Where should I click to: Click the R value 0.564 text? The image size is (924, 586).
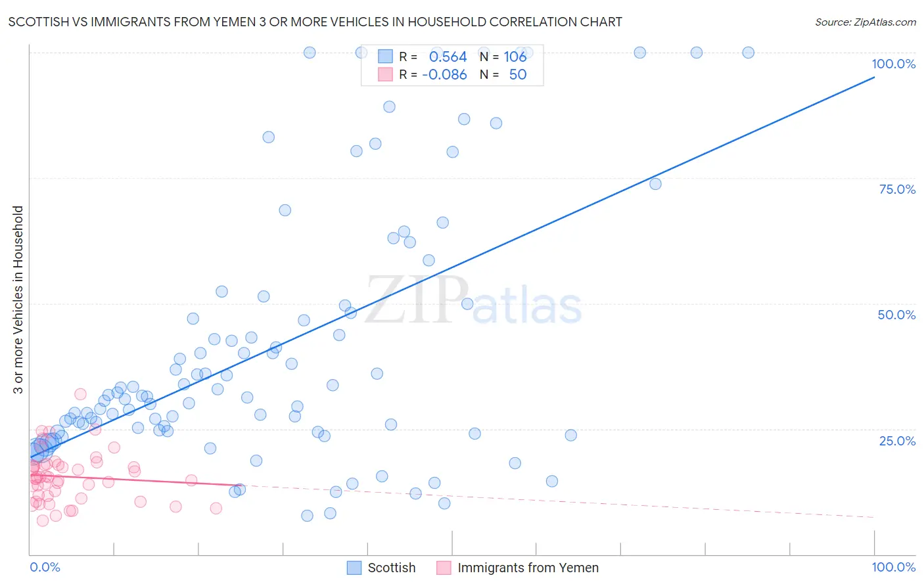pos(448,56)
